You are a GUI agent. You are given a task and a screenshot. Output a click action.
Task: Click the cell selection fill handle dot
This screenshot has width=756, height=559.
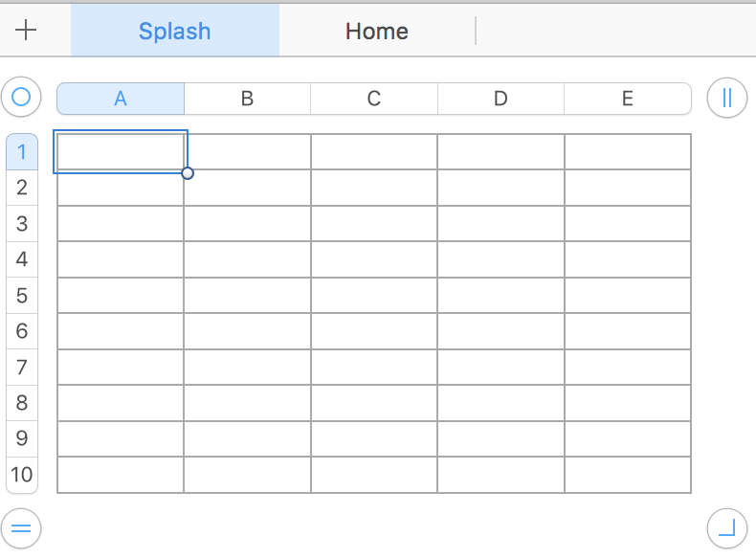(x=188, y=173)
